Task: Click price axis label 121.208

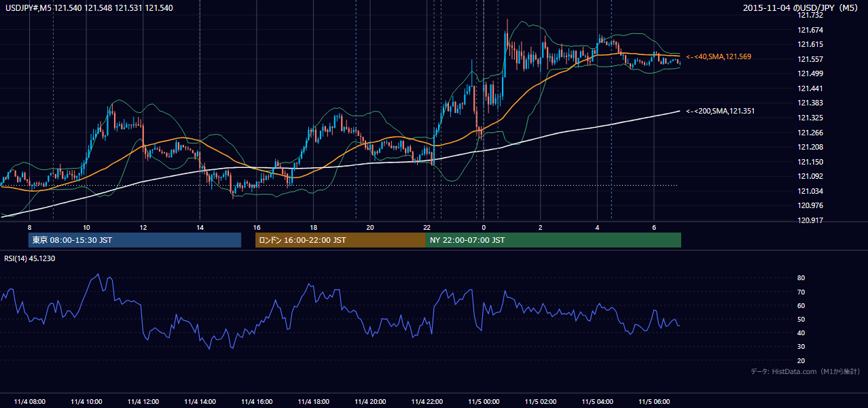Action: (810, 147)
